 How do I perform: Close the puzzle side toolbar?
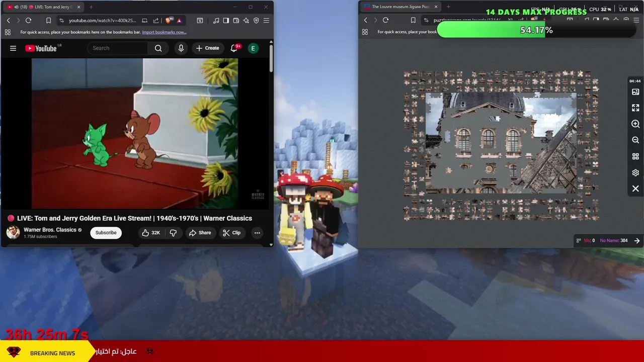point(635,189)
